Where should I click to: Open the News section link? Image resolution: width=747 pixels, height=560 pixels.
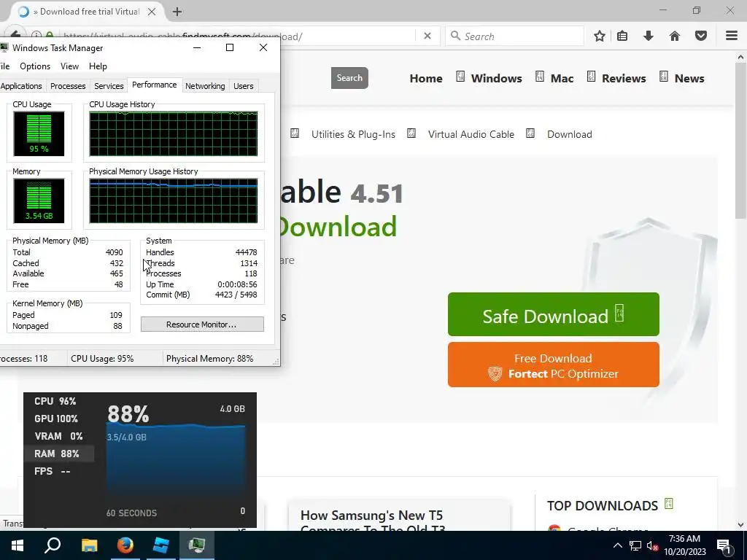coord(689,79)
